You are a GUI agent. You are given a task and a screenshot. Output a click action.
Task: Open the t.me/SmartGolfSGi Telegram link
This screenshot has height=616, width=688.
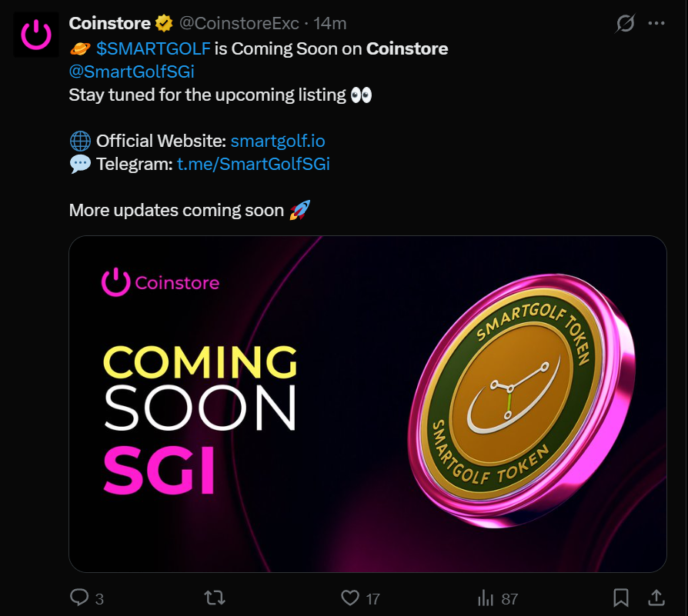(x=253, y=164)
